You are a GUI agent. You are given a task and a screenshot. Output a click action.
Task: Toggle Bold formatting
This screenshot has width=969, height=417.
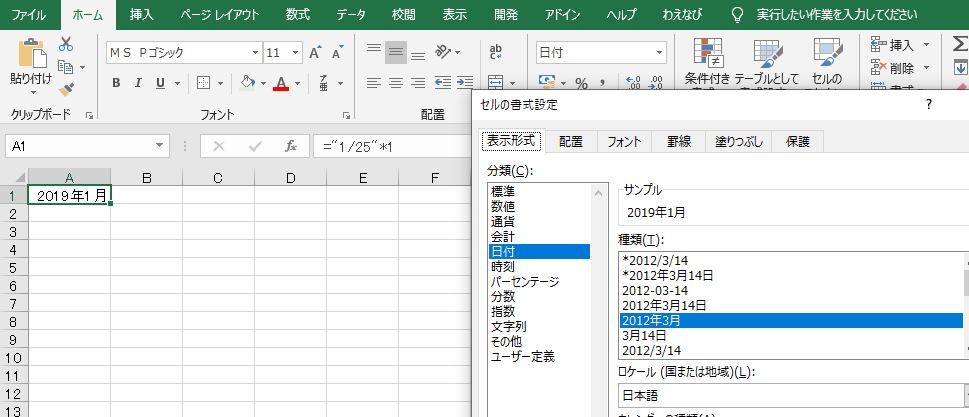[116, 83]
